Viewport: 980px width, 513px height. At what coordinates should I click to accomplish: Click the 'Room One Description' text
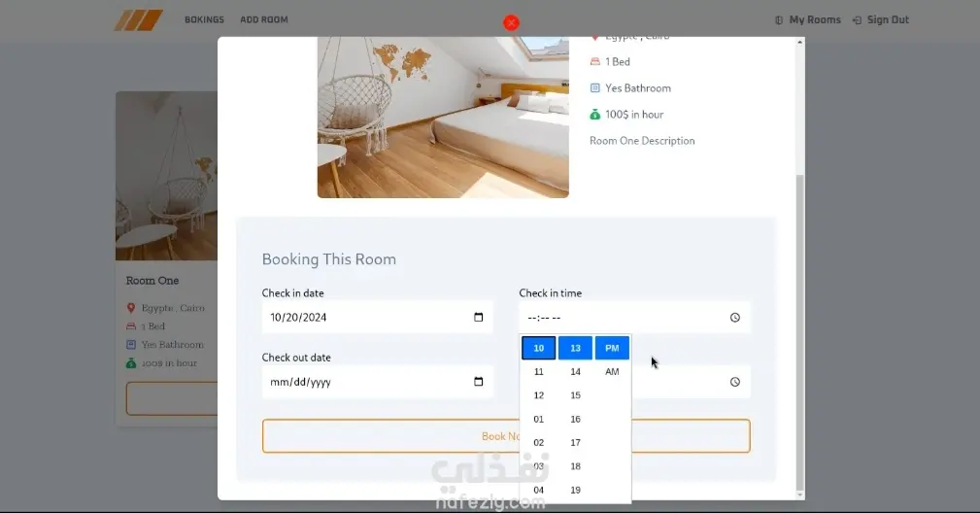643,141
